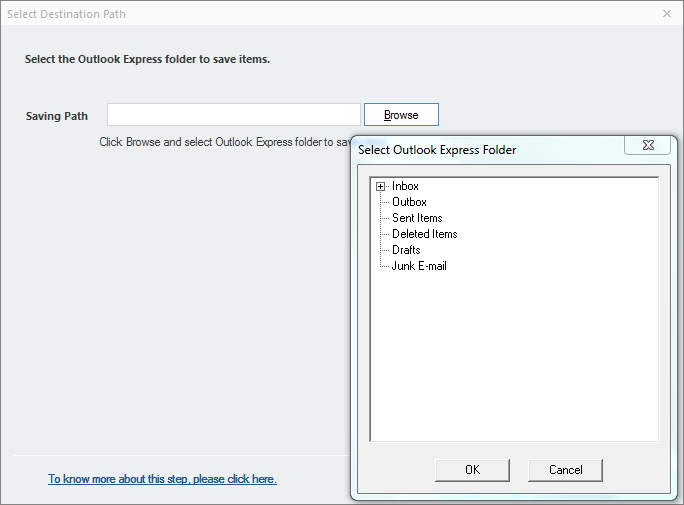Expand the Inbox folder tree node

click(380, 187)
